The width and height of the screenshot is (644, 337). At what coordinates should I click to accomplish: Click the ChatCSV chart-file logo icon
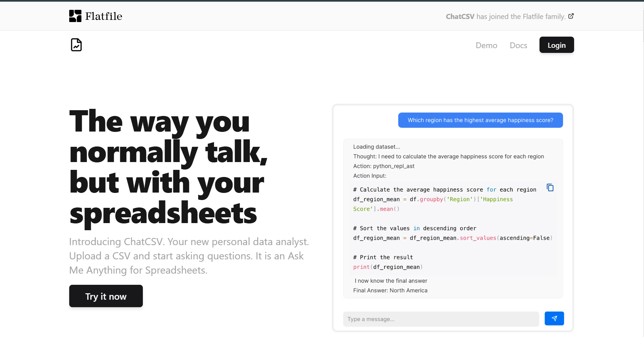(x=76, y=45)
